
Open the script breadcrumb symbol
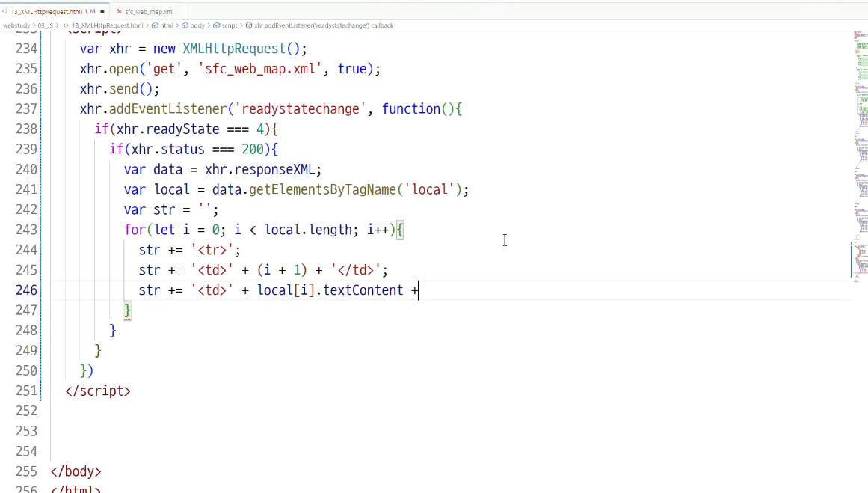tap(230, 25)
